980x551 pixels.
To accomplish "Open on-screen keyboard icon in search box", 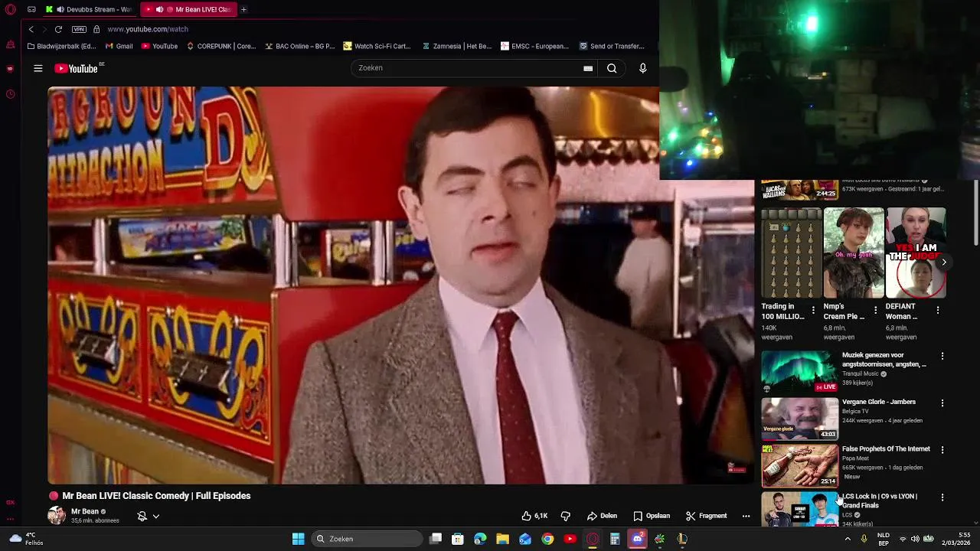I will tap(588, 68).
